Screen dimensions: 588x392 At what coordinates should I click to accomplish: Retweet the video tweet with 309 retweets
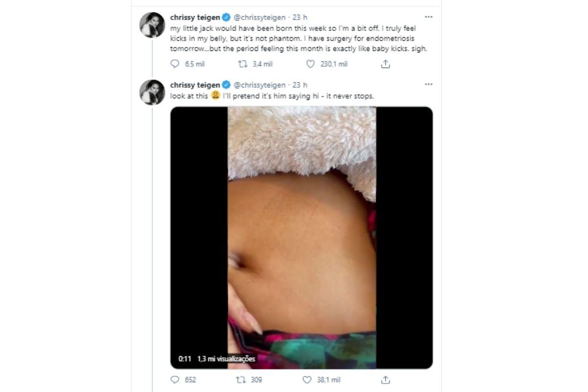coord(241,380)
